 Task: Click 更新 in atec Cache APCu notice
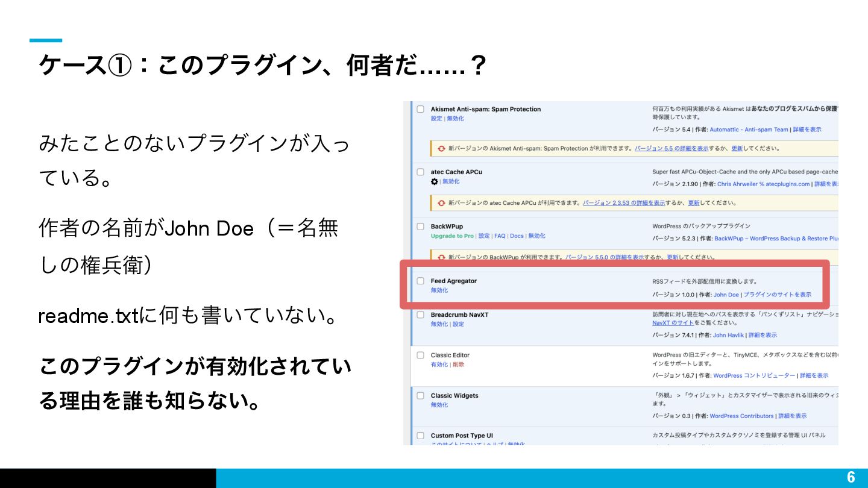point(694,203)
